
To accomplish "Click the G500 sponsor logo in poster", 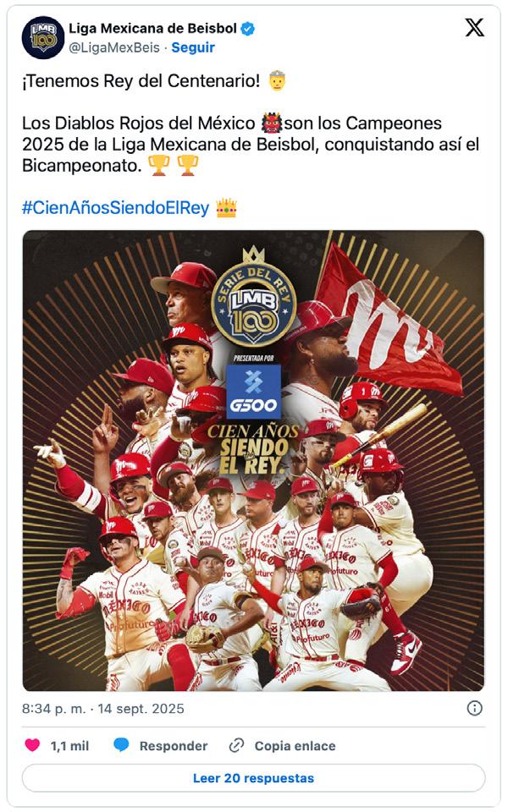I will [254, 392].
